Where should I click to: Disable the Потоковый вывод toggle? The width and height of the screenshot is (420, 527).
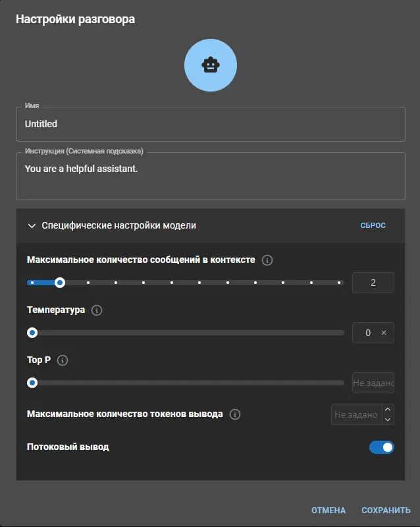(381, 447)
